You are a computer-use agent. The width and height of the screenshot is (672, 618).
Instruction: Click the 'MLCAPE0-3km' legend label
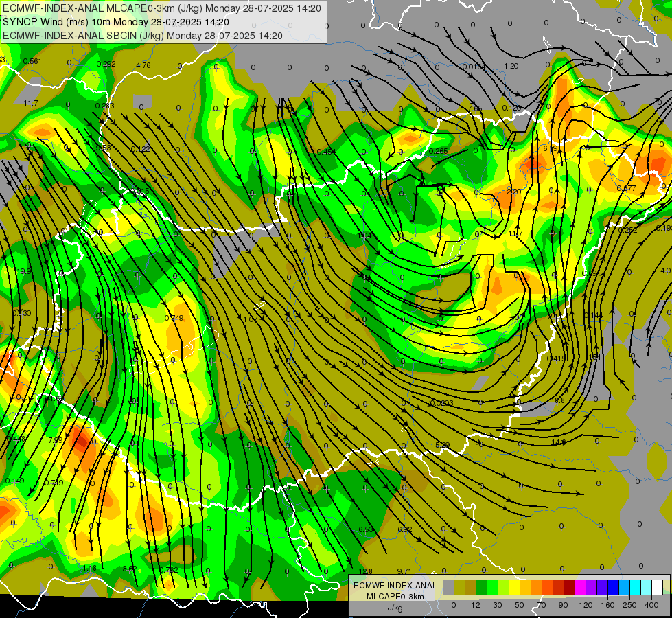pos(395,597)
